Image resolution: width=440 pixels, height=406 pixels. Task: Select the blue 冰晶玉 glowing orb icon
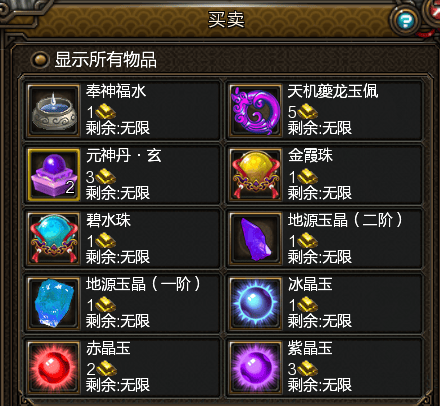[256, 303]
